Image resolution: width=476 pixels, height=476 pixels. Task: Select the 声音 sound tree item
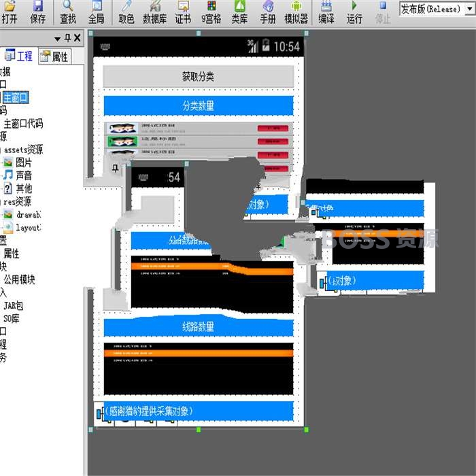coord(18,175)
